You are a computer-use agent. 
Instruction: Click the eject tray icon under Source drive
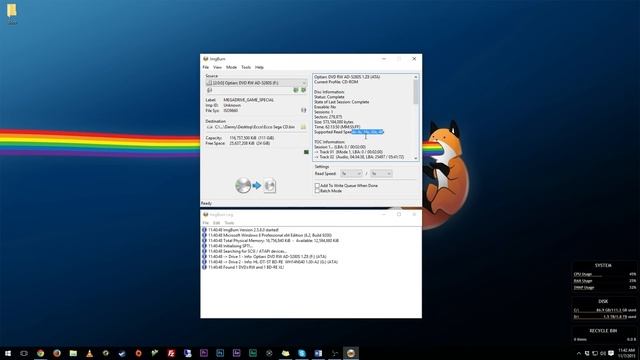click(209, 90)
